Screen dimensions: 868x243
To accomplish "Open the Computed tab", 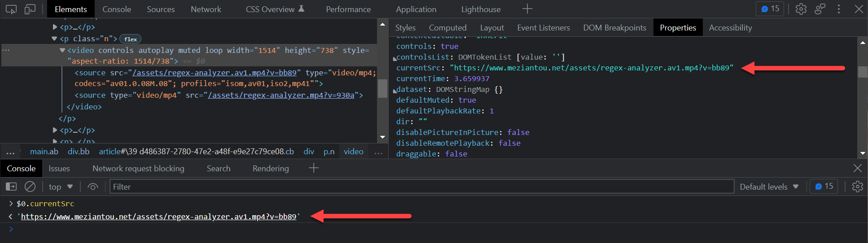I will [x=447, y=28].
